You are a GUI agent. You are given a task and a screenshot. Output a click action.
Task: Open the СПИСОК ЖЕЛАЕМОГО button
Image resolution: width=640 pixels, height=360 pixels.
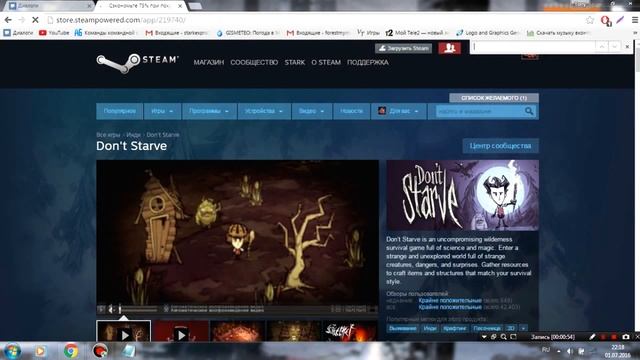point(494,98)
